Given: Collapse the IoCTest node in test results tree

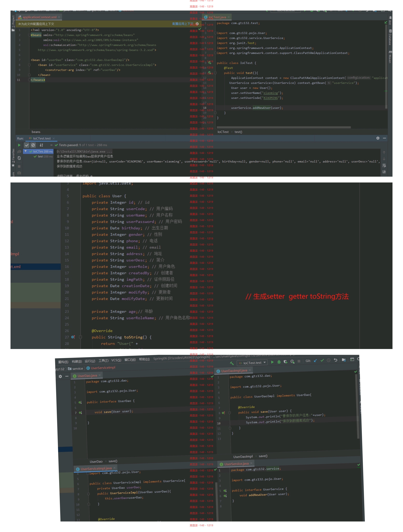Looking at the screenshot, I should [x=25, y=151].
